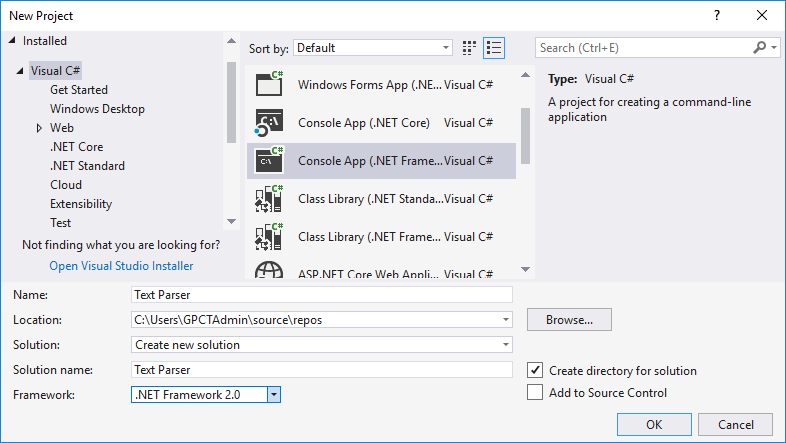Select the Windows Forms App template icon

(270, 85)
